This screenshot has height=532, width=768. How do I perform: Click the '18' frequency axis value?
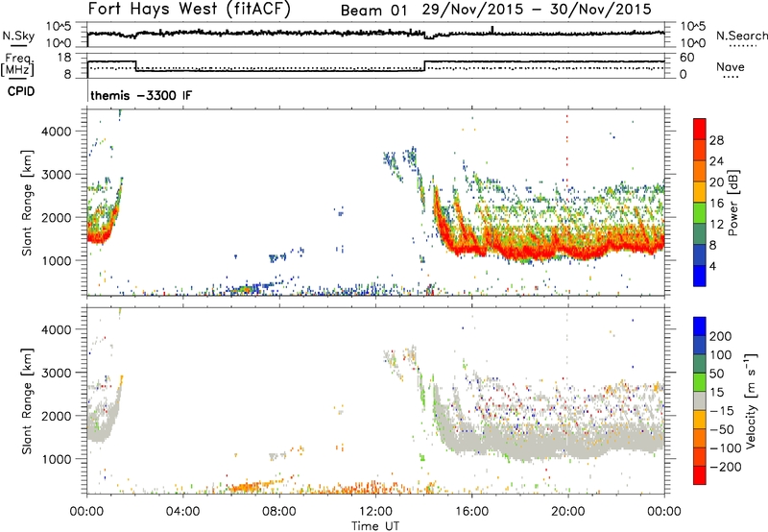pyautogui.click(x=64, y=58)
